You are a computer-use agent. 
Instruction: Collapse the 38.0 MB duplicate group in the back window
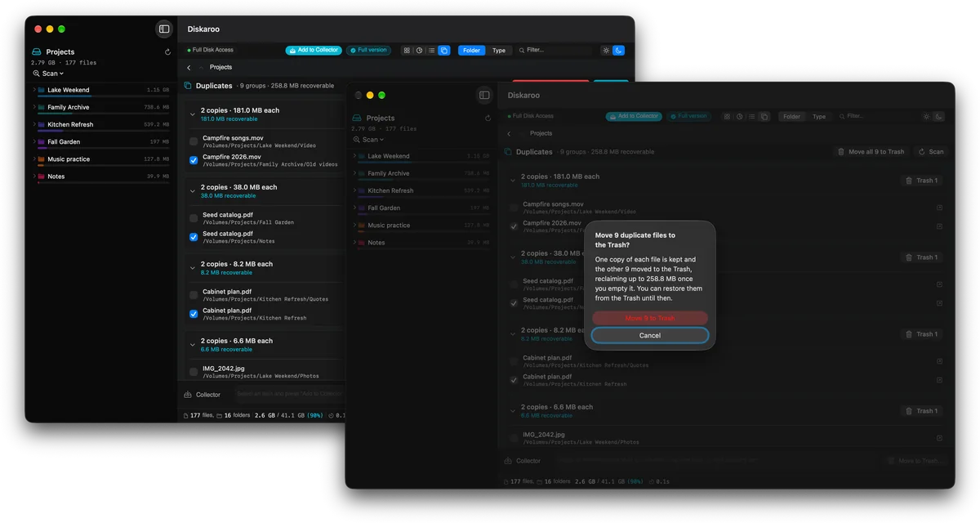193,191
